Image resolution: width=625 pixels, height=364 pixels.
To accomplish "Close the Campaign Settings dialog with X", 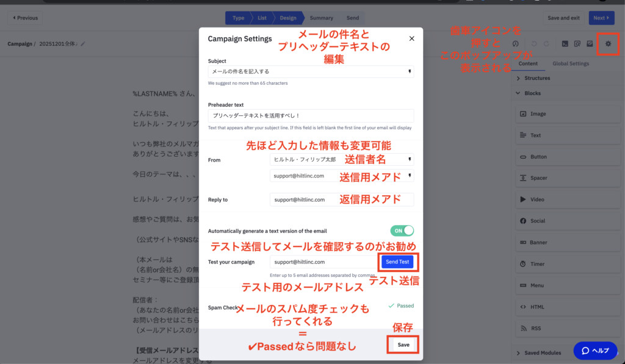I will pos(412,38).
